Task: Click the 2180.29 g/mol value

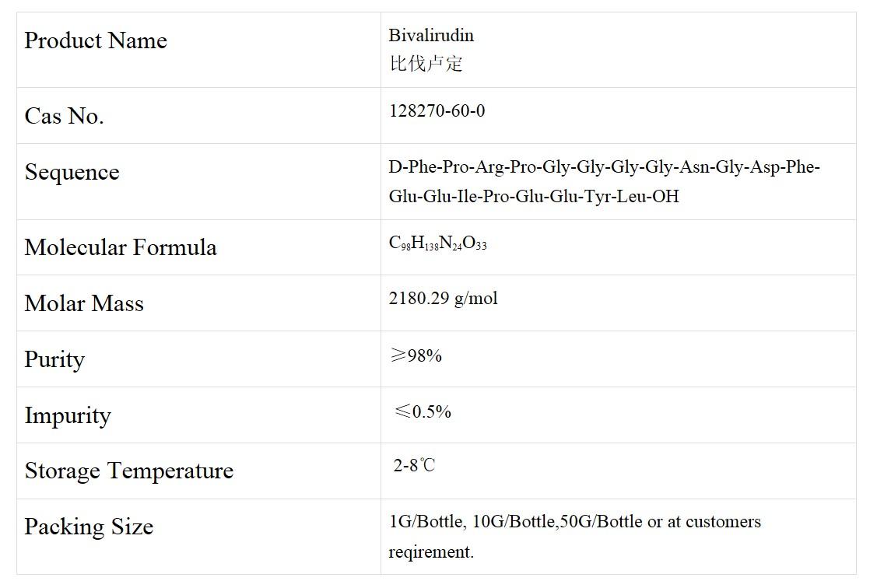Action: [443, 299]
